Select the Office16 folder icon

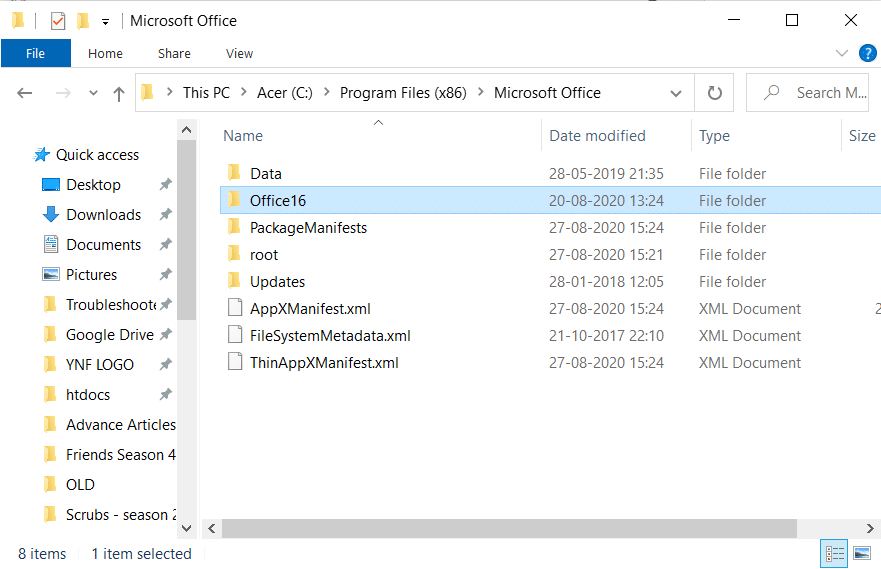[x=235, y=200]
